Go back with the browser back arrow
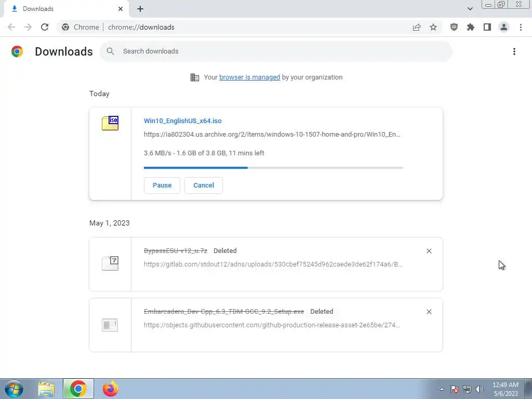The width and height of the screenshot is (532, 399). coord(11,27)
